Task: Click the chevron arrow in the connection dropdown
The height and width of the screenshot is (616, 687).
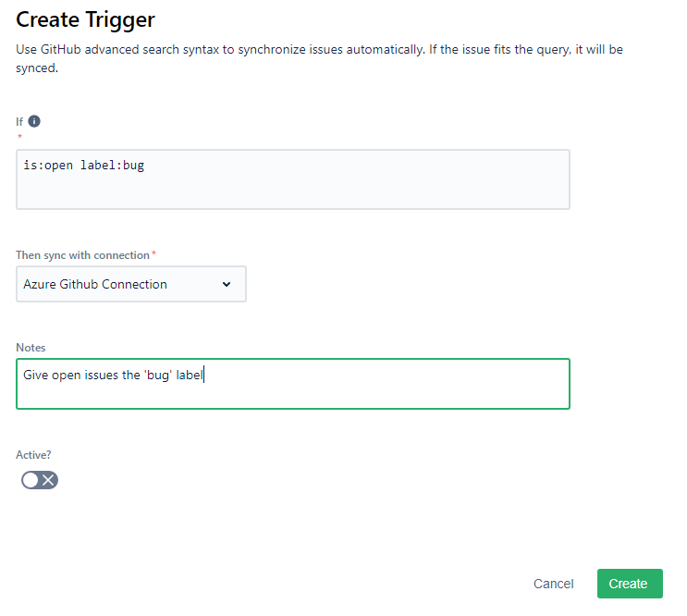Action: pos(227,284)
